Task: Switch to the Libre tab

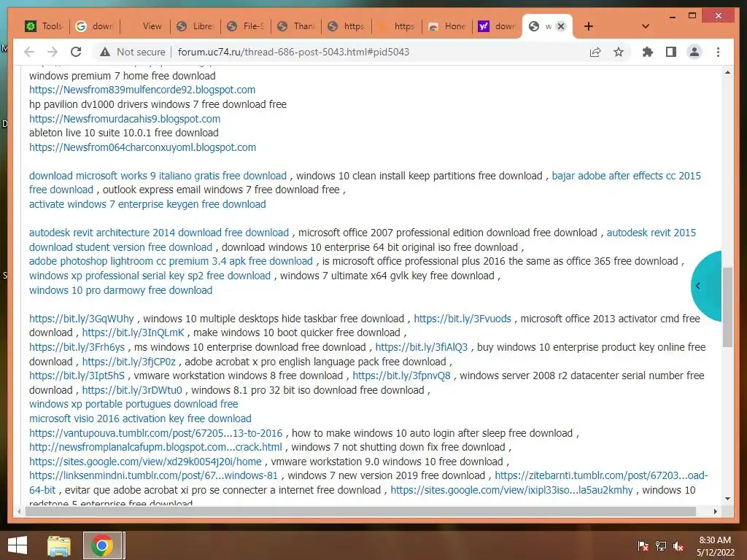Action: click(x=196, y=26)
